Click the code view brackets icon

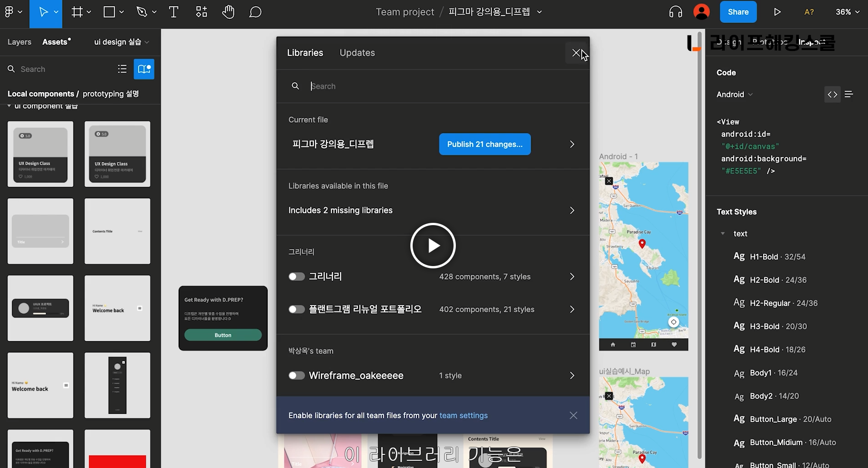click(x=833, y=94)
